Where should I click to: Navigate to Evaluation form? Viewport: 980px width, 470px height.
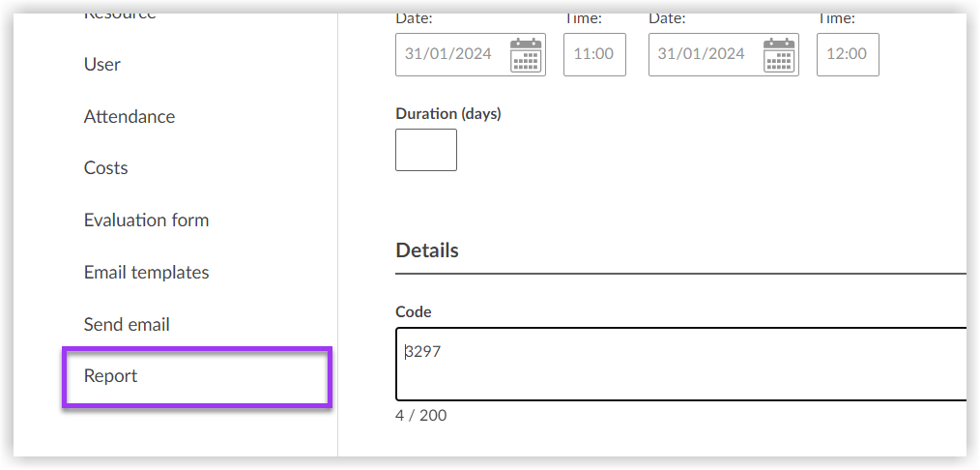point(146,220)
